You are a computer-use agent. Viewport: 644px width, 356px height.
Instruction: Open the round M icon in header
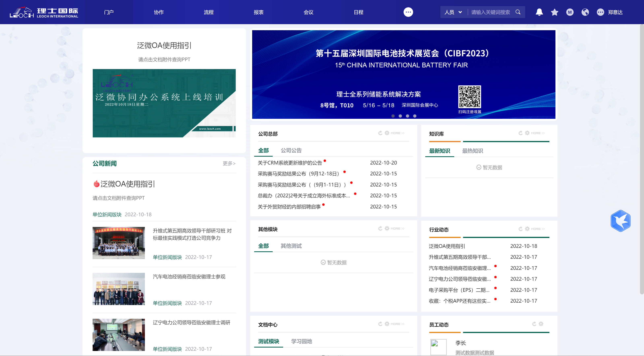[570, 12]
